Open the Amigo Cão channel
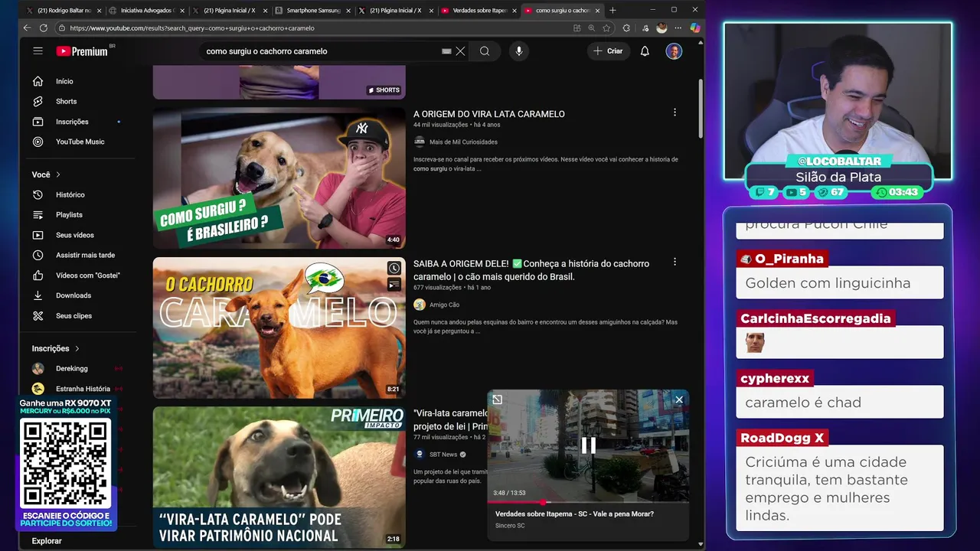This screenshot has height=551, width=980. pos(444,305)
